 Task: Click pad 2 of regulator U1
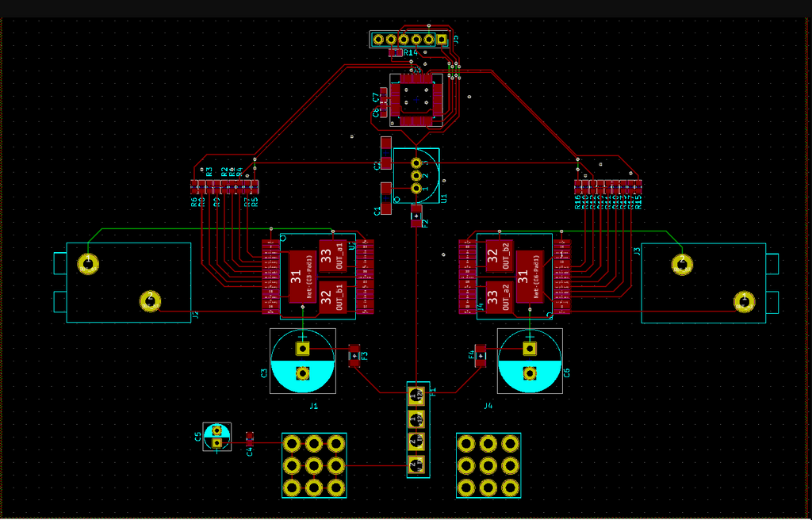[416, 175]
